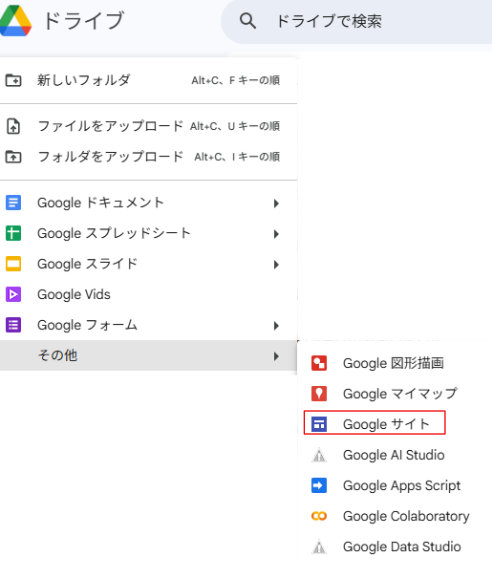492x563 pixels.
Task: Click the Google Sheets icon
Action: 13,233
